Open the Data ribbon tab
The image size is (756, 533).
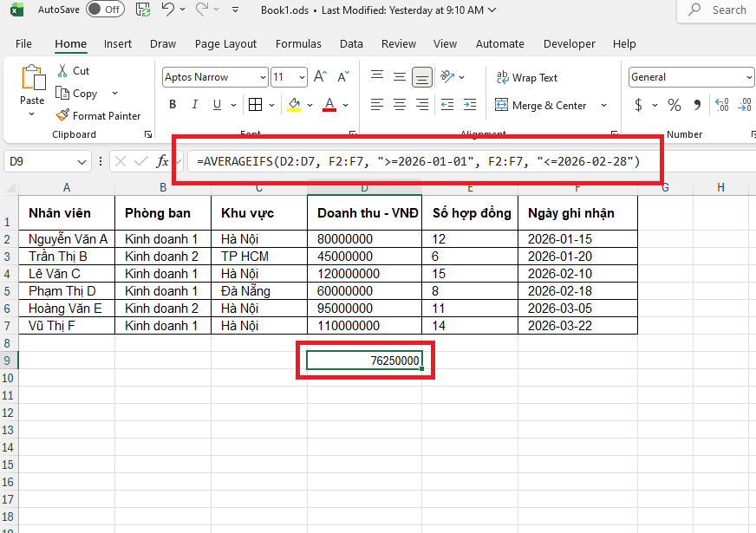(351, 44)
